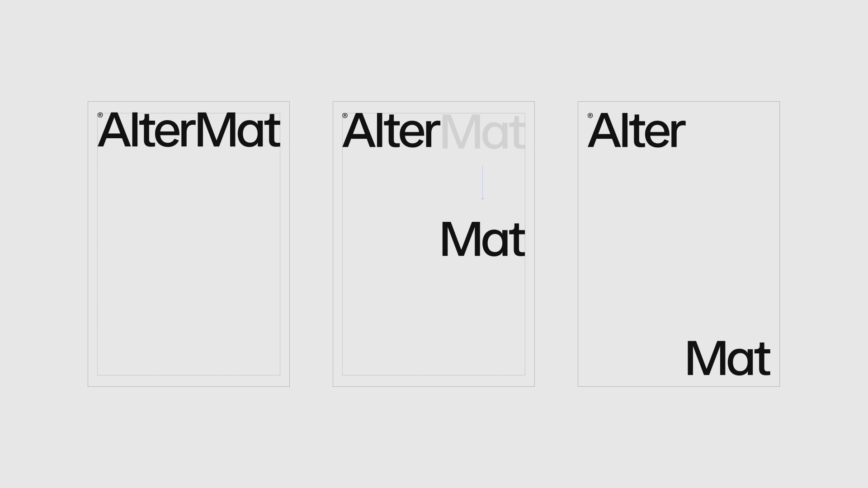
Task: Select the faded grey Mat text
Action: point(483,131)
